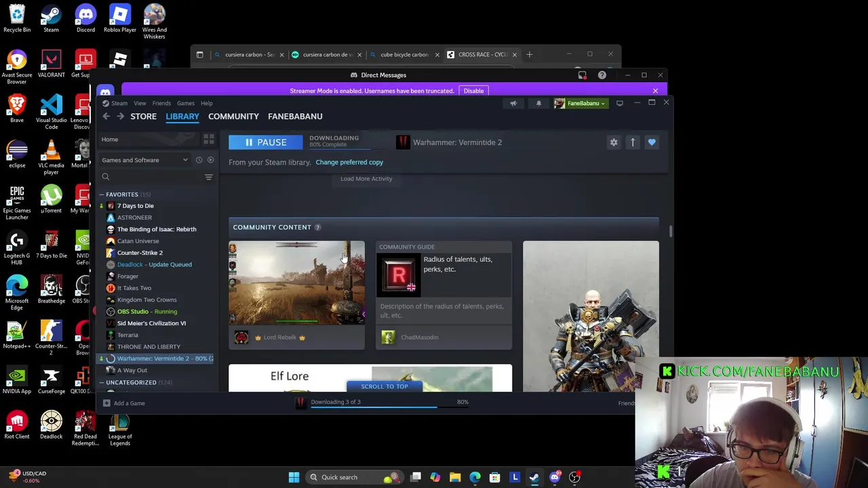Filter library by ready to play icon

[210, 160]
